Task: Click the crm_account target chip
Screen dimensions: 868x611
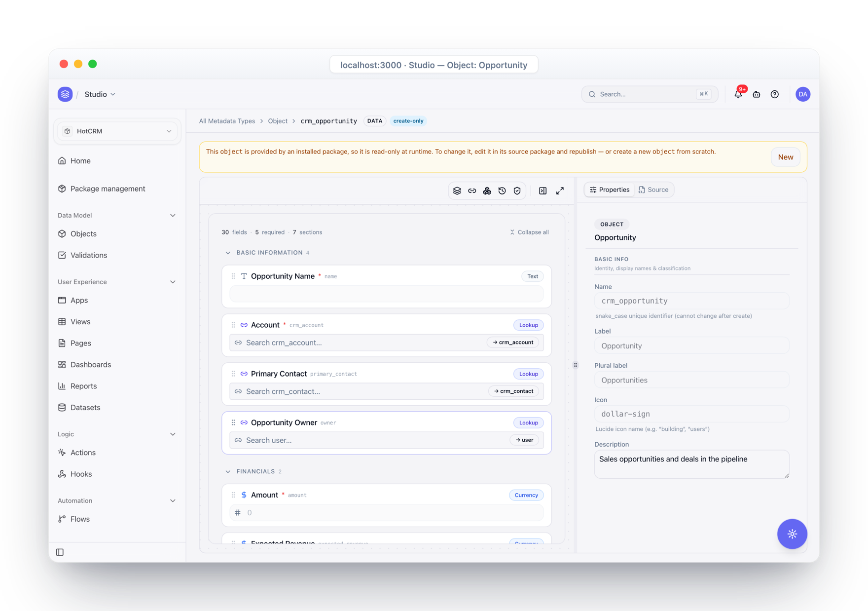Action: coord(513,343)
